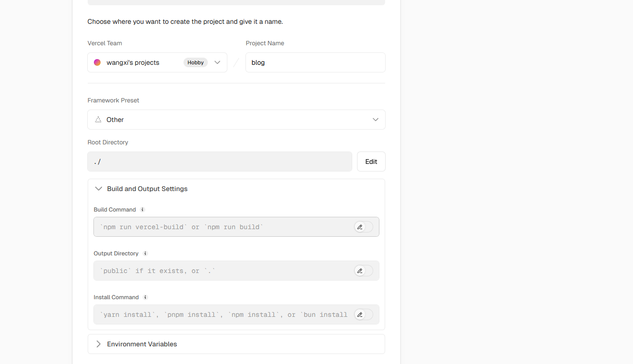This screenshot has width=633, height=364.
Task: Focus the Project Name field containing blog
Action: pyautogui.click(x=315, y=62)
